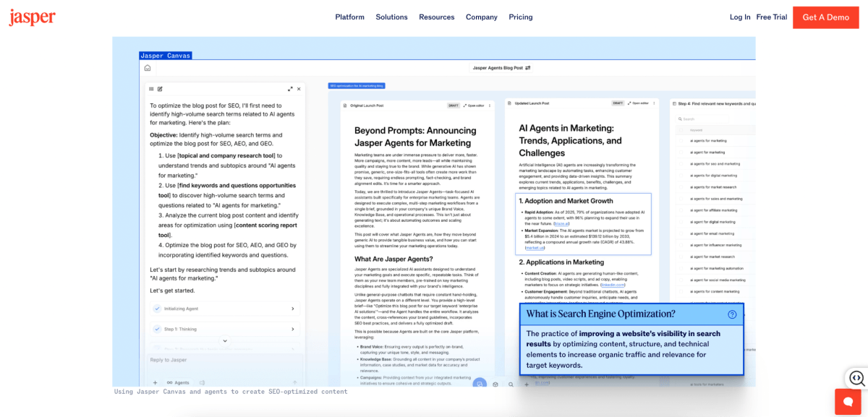Viewport: 868px width, 417px height.
Task: Click the '2. Applications in Marketing' heading
Action: [561, 262]
